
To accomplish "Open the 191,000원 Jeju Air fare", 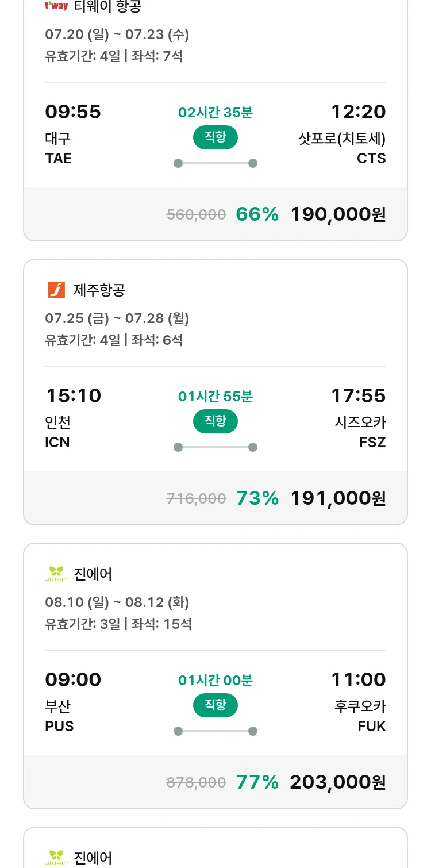I will click(x=338, y=498).
